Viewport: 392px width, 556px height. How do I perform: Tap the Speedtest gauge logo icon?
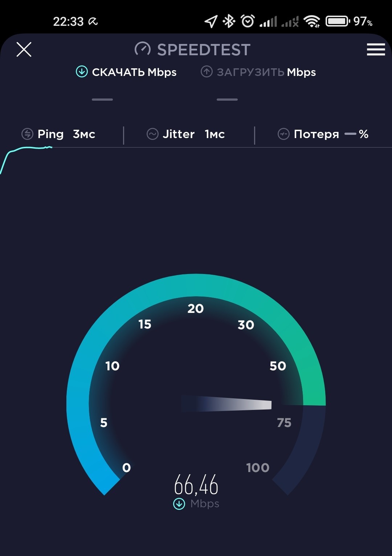[142, 49]
